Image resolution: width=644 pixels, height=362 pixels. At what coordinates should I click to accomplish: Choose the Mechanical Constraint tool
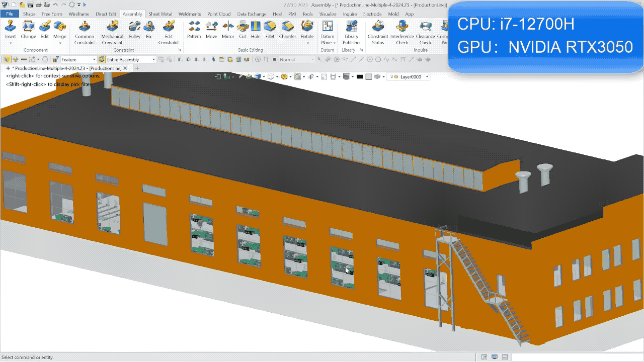point(112,32)
